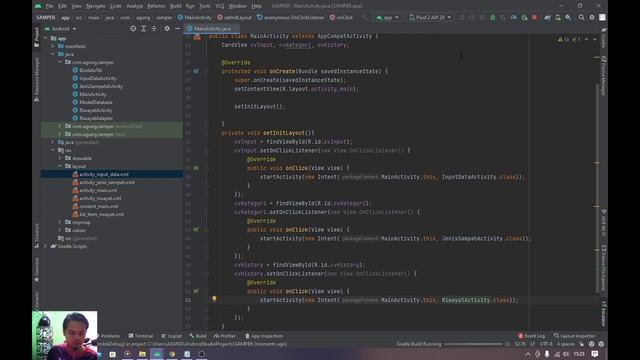Click the green Run app icon
Image resolution: width=640 pixels, height=360 pixels.
tap(493, 18)
